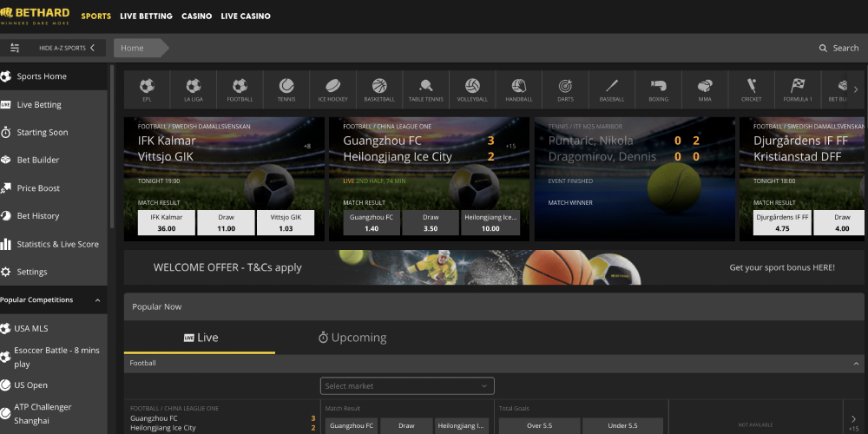The image size is (868, 434).
Task: Switch to the Upcoming tab
Action: (x=352, y=338)
